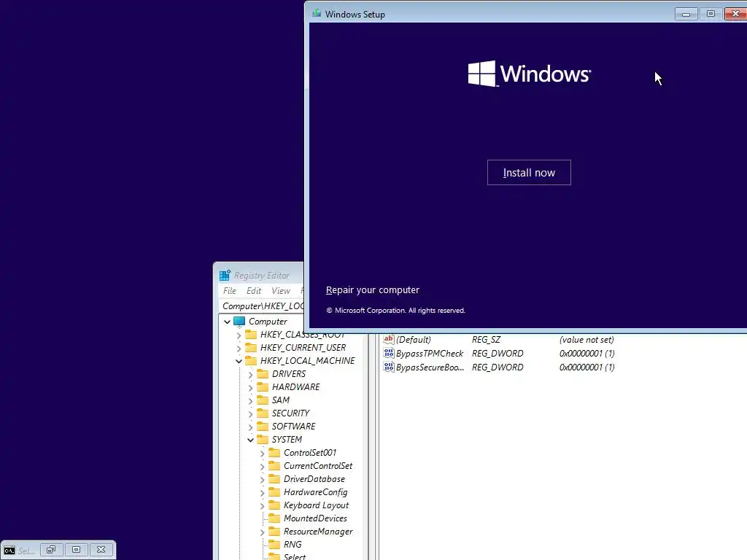Maximize the minimized command prompt window
The image size is (747, 560).
click(76, 550)
